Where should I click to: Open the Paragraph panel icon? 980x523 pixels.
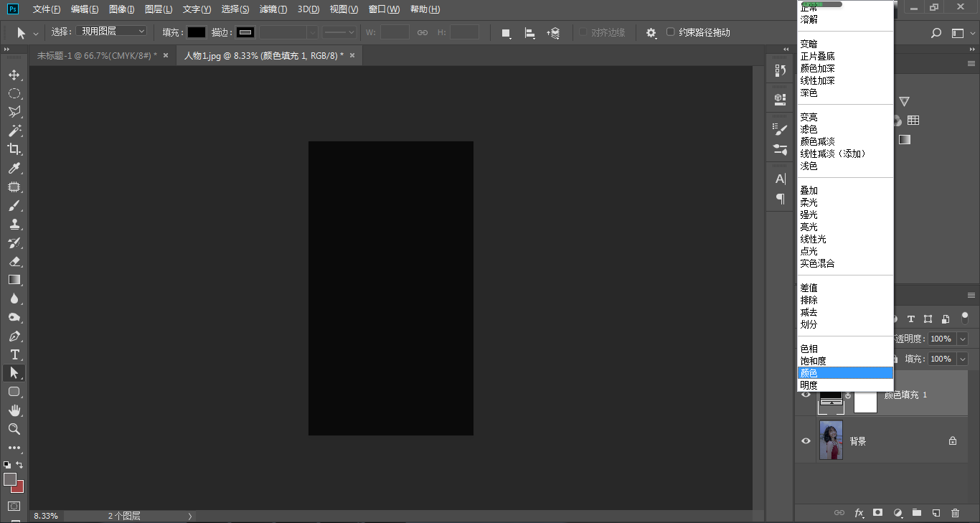[781, 199]
